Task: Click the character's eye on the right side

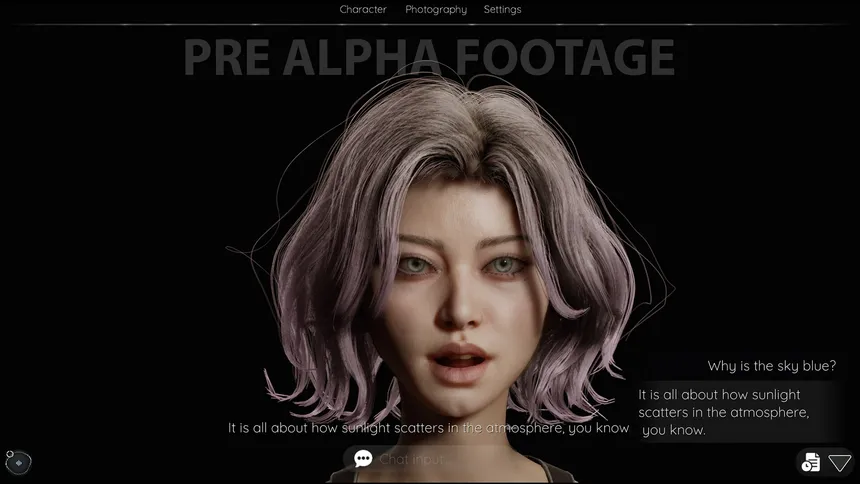Action: click(x=504, y=265)
